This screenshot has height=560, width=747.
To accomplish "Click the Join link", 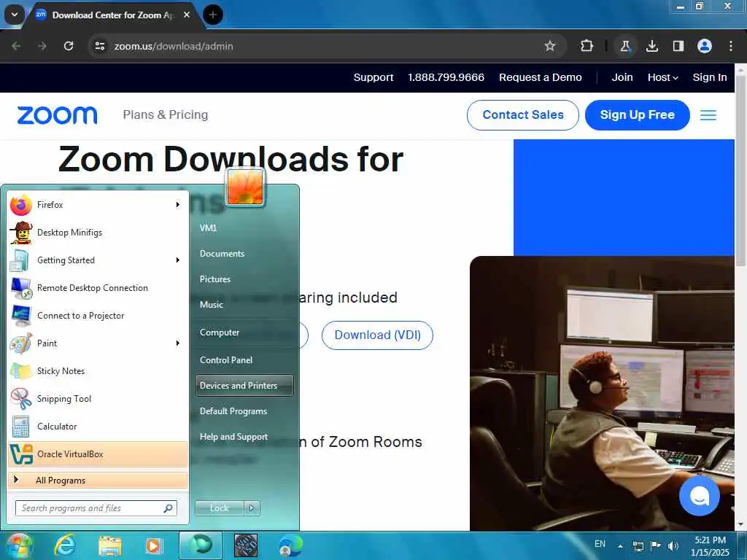I will (x=622, y=77).
